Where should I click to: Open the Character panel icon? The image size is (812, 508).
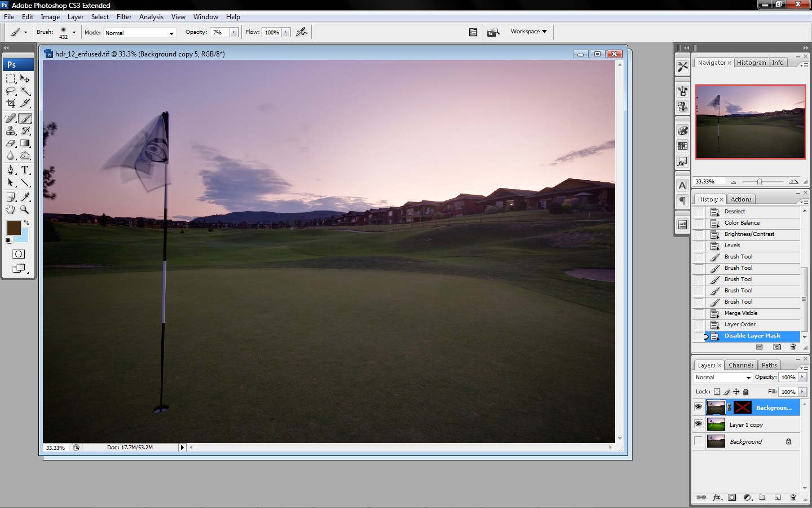point(683,185)
